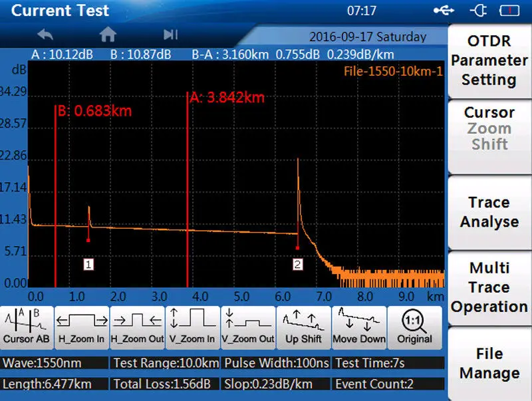Screen dimensions: 532x401
Task: Select cursor A line at 3.842km
Action: (188, 190)
